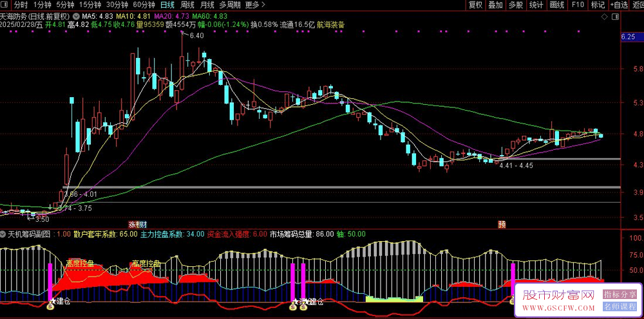Click the 天海防务 stock title
644x319 pixels.
[x=13, y=17]
